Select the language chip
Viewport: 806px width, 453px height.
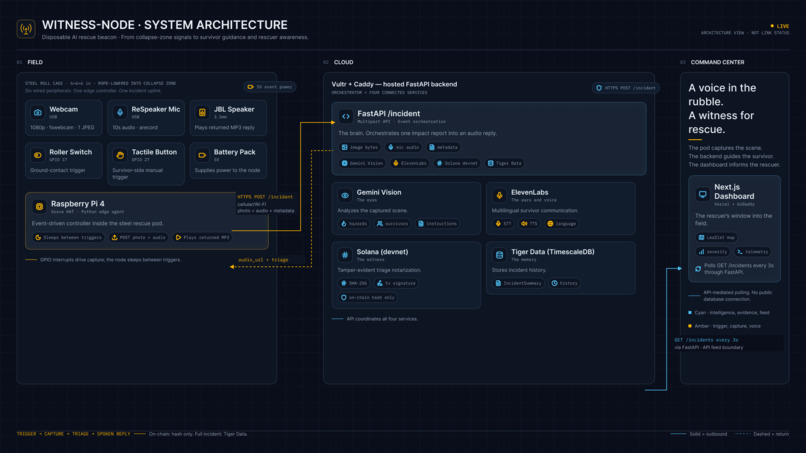562,224
